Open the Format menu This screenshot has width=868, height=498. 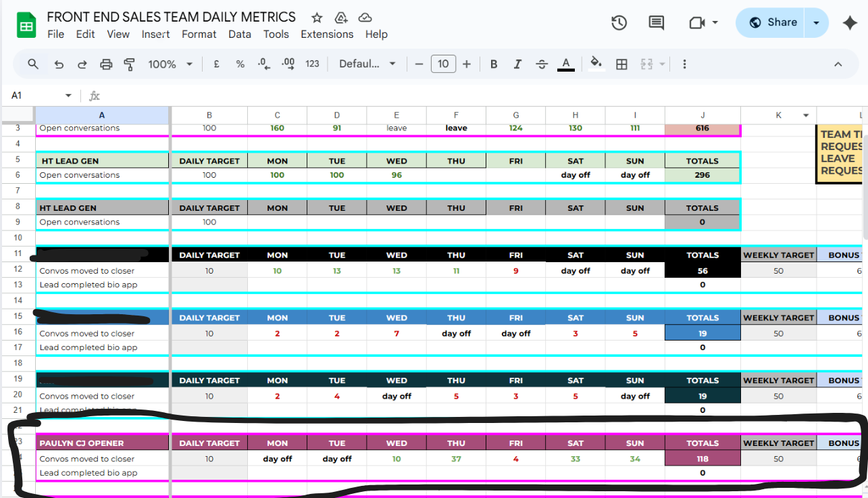(x=199, y=34)
